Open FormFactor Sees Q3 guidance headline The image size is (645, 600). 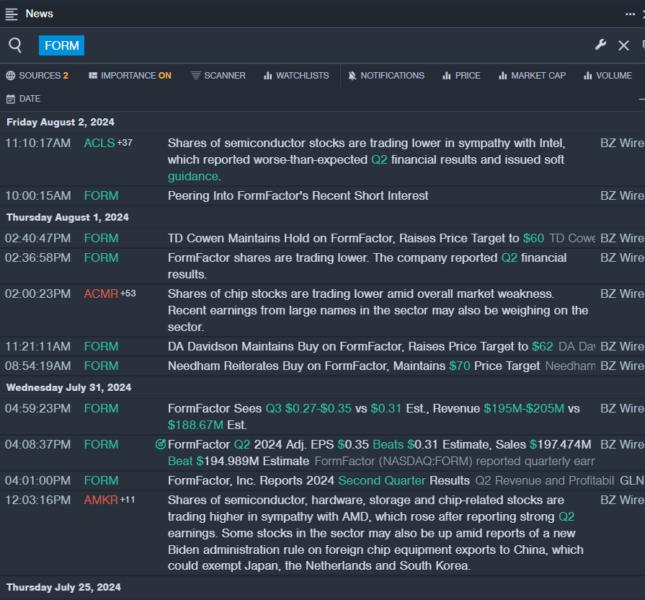coord(374,417)
